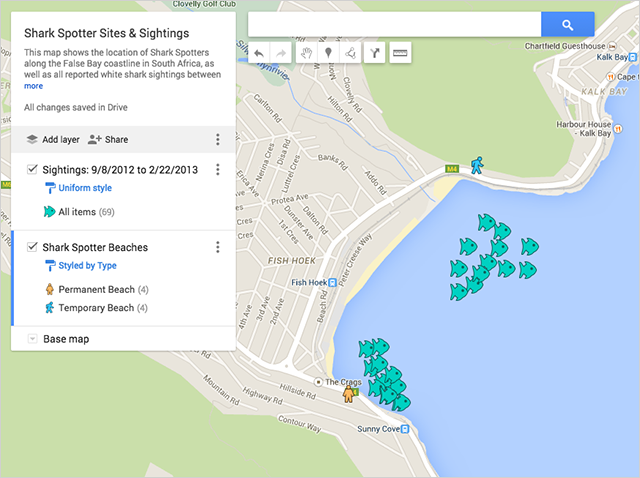This screenshot has height=478, width=640.
Task: Uncheck the Sightings layer checkbox
Action: (33, 170)
